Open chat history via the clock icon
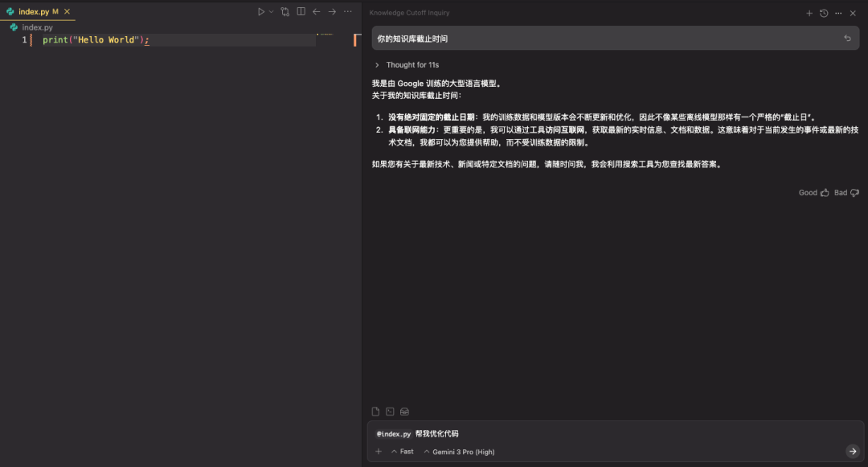Image resolution: width=868 pixels, height=467 pixels. 824,13
